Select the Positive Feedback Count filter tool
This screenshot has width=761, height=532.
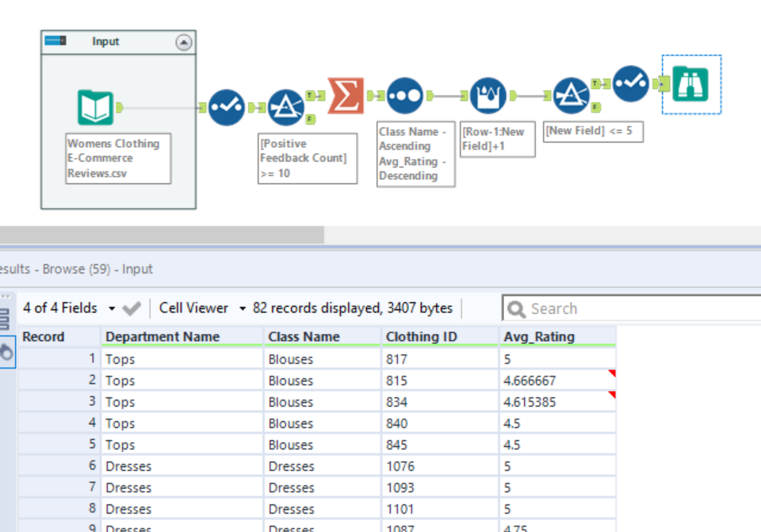[x=285, y=108]
